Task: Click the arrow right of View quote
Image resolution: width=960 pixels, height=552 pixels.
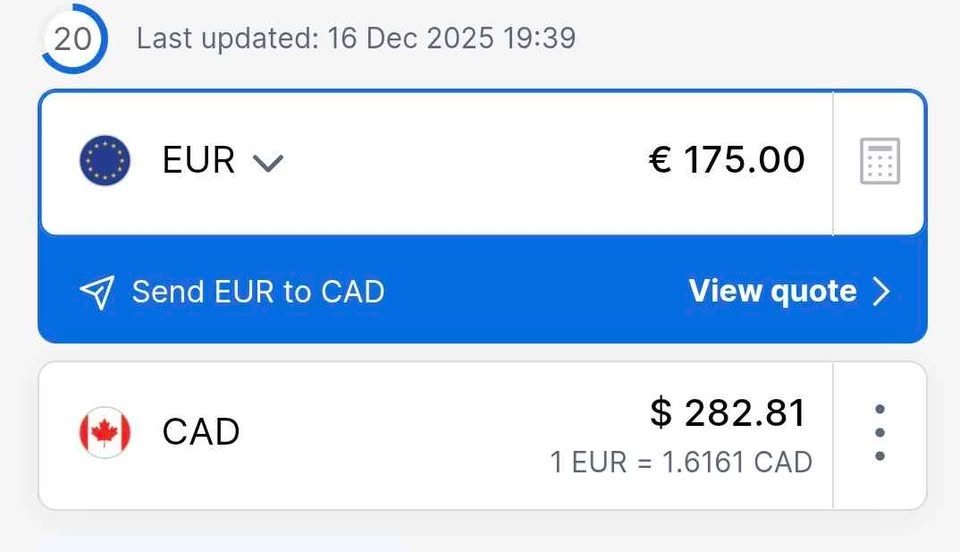Action: click(x=881, y=291)
